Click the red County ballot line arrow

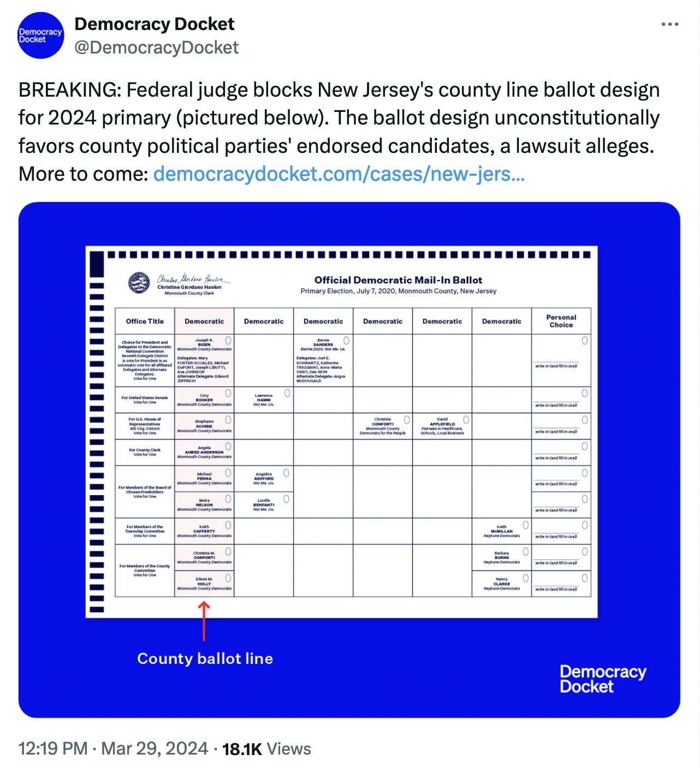click(204, 621)
